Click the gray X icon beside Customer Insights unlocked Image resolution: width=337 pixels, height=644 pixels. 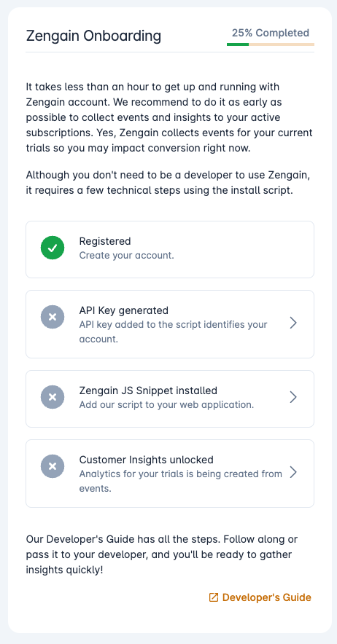(53, 466)
